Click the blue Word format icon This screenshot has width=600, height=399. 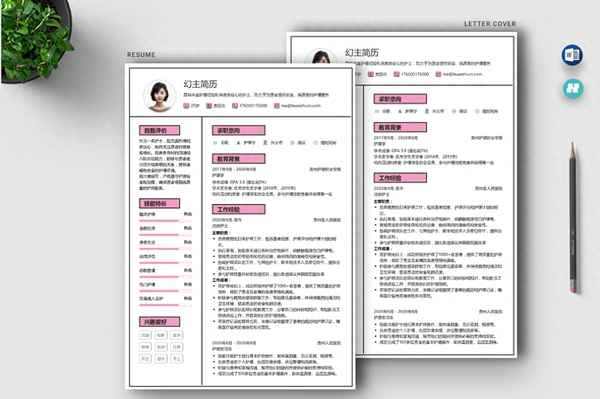(x=572, y=55)
